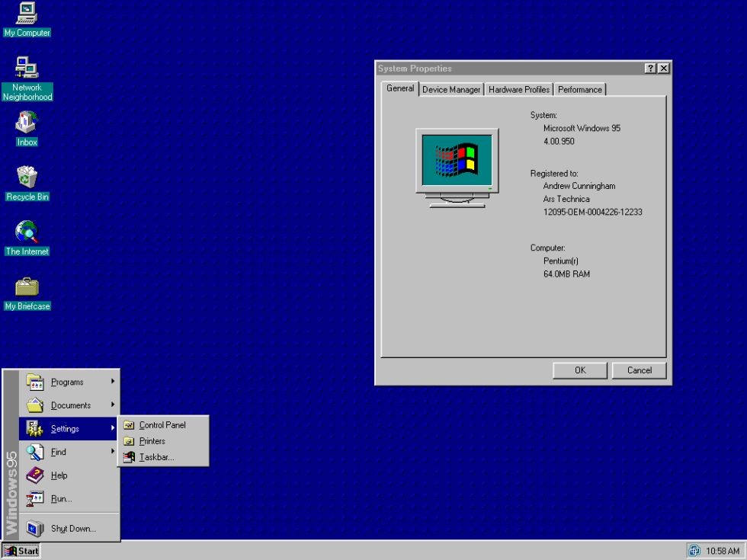Expand the Programs submenu
The image size is (747, 560).
[x=67, y=382]
